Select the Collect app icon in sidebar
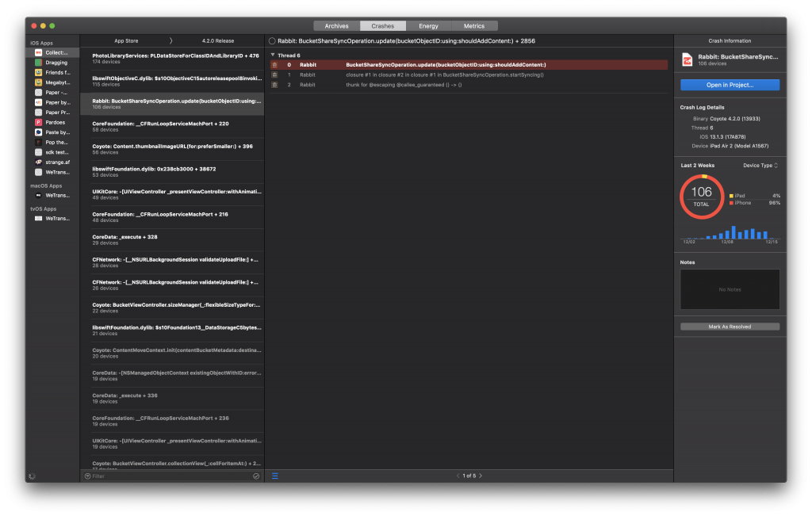This screenshot has width=812, height=516. tap(38, 52)
